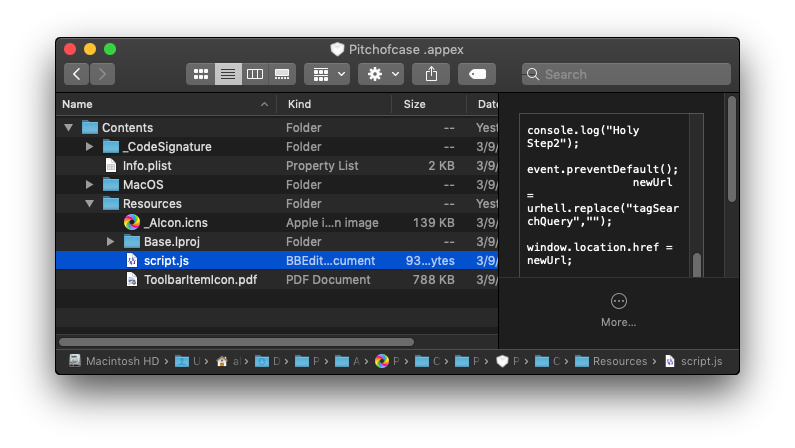Click the Back navigation arrow

pyautogui.click(x=77, y=74)
